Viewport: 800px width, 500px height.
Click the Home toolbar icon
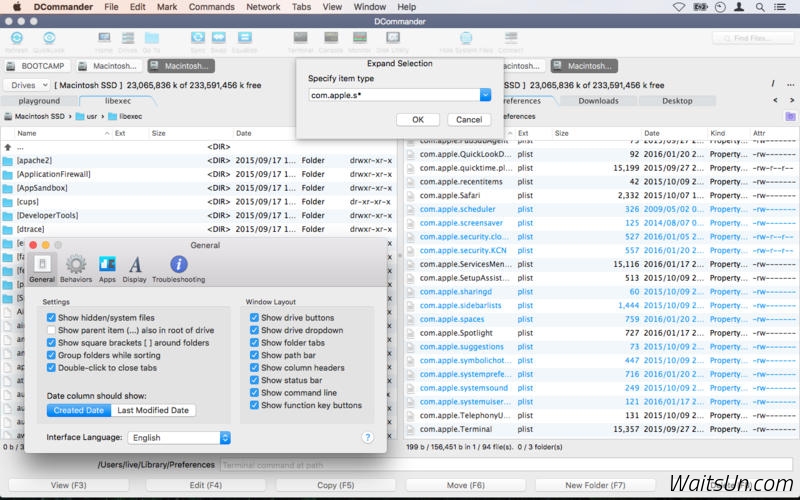coord(104,38)
